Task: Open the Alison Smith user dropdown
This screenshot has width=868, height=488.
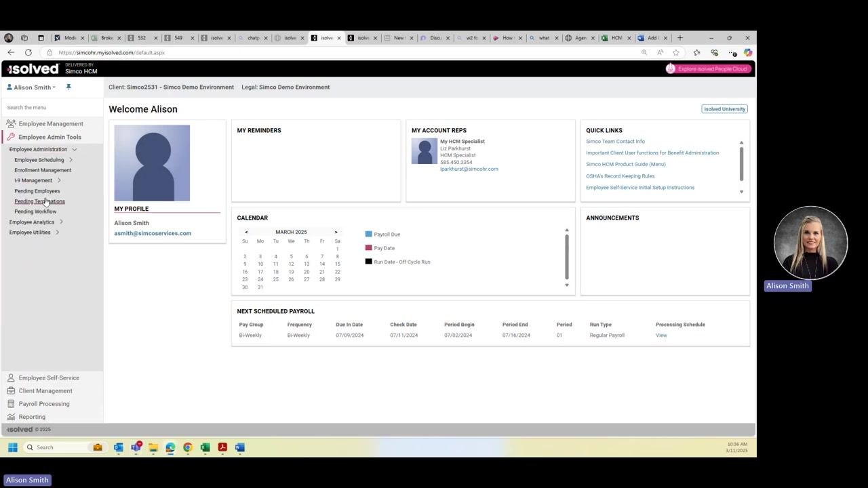Action: coord(32,87)
